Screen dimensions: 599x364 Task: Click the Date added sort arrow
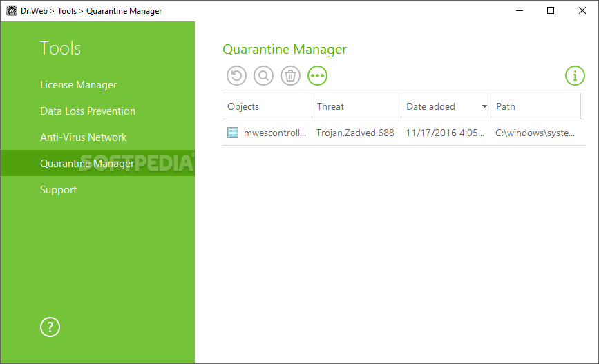[x=484, y=106]
